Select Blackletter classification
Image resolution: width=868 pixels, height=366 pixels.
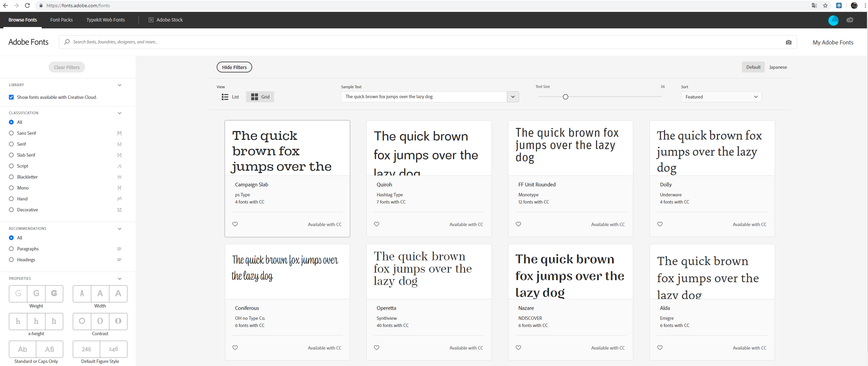[x=11, y=177]
